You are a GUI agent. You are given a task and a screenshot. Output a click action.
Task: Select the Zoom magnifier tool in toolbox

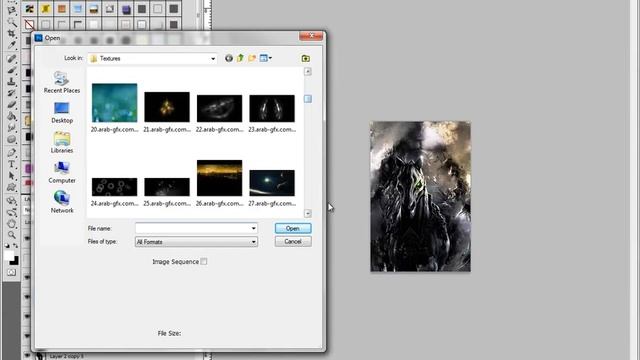pyautogui.click(x=11, y=235)
